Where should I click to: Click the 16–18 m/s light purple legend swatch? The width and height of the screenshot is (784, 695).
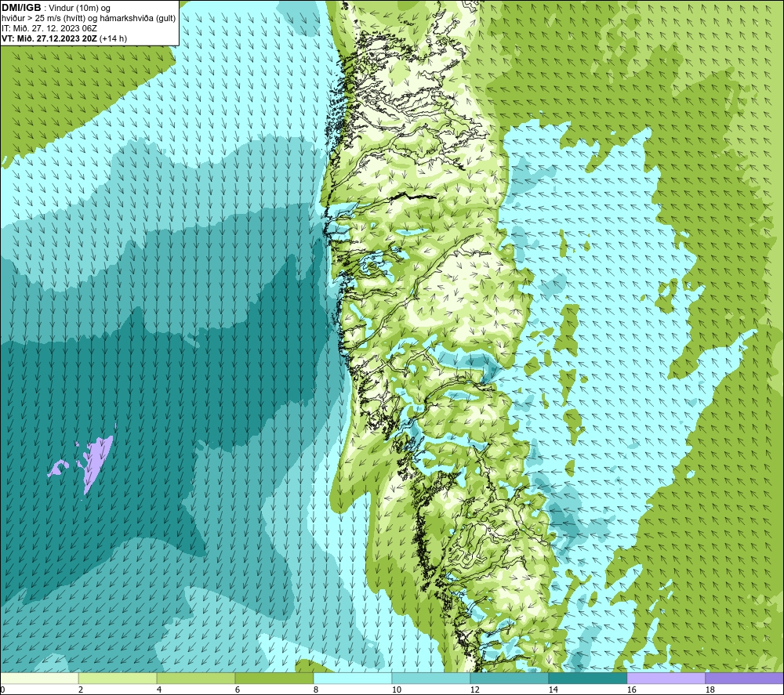tap(666, 678)
